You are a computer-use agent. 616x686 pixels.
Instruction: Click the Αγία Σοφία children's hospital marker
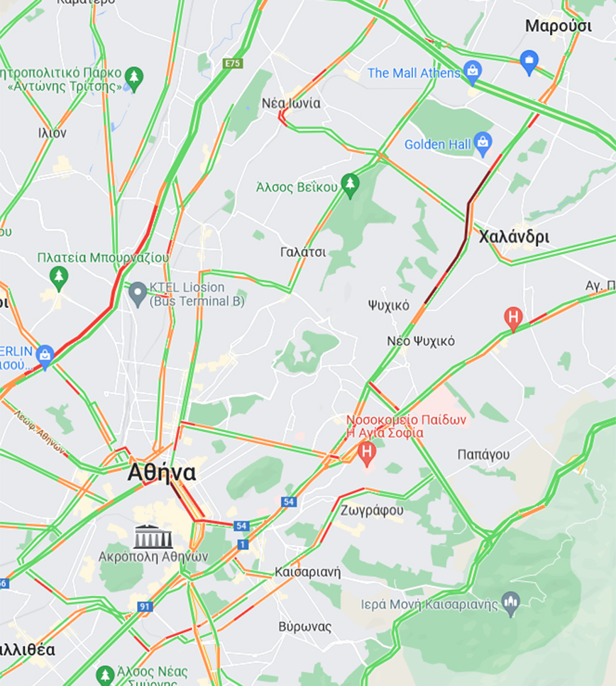(367, 453)
